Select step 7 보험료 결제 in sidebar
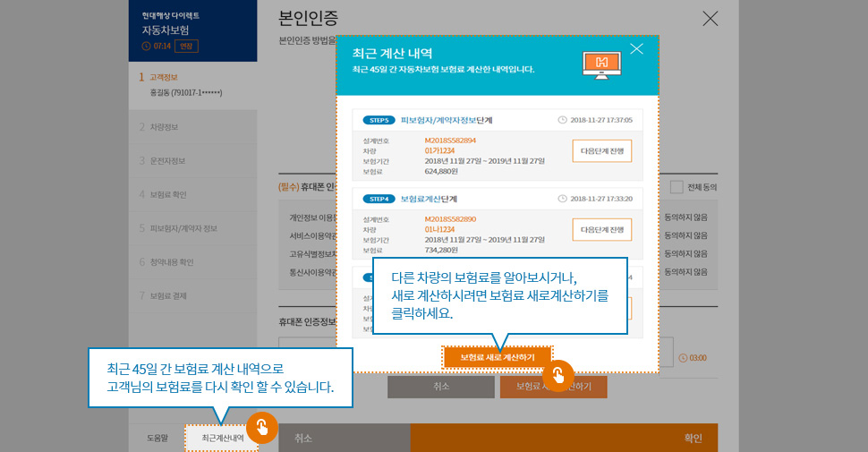This screenshot has width=868, height=452. point(192,295)
